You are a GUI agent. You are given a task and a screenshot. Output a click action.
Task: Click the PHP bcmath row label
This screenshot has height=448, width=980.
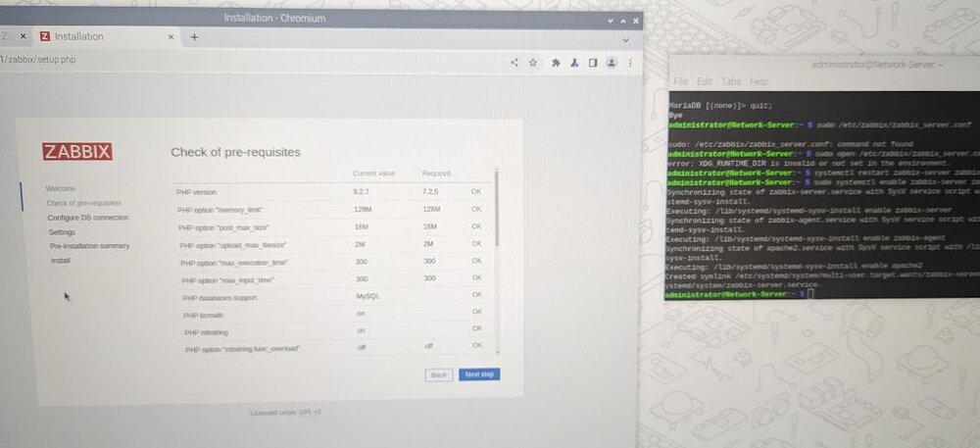(204, 316)
